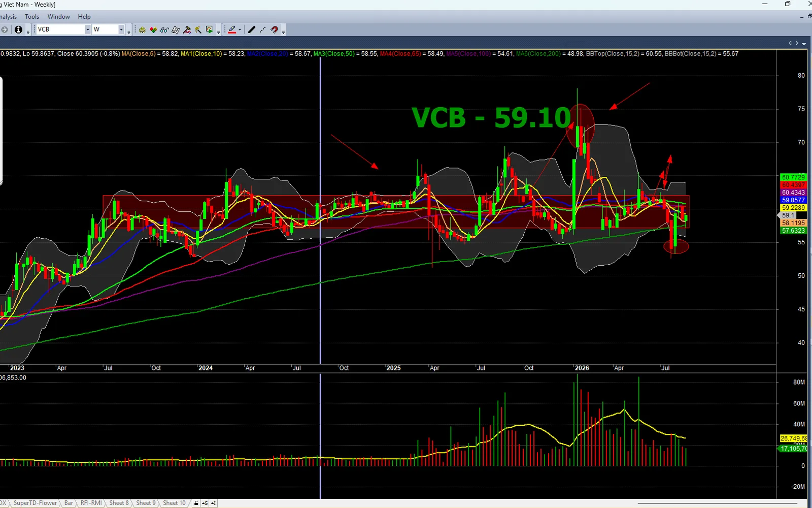Click the S arrow icon beside sheet tabs
The image size is (812, 508).
coord(205,503)
